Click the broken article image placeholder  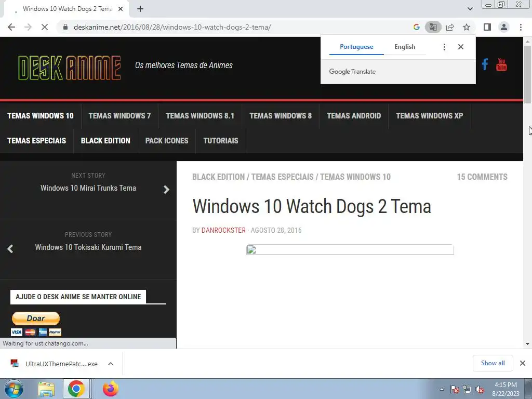(x=350, y=249)
